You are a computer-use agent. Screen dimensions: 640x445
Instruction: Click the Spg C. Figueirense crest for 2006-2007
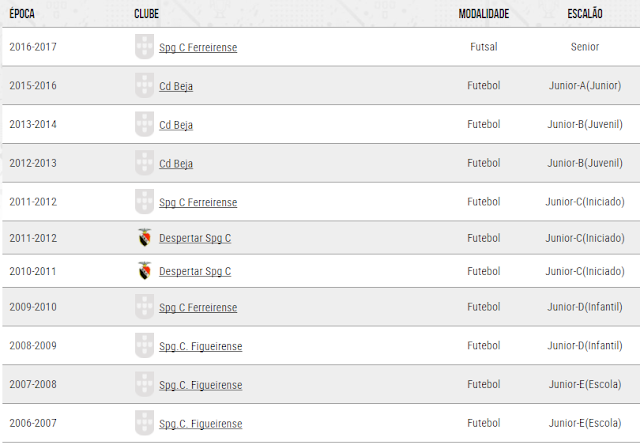[145, 423]
